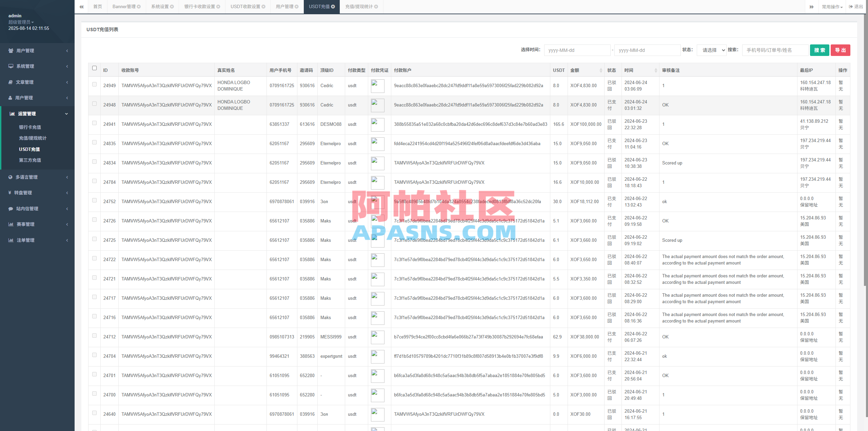The width and height of the screenshot is (868, 431).
Task: Select the checkbox on row 24835
Action: [x=94, y=142]
